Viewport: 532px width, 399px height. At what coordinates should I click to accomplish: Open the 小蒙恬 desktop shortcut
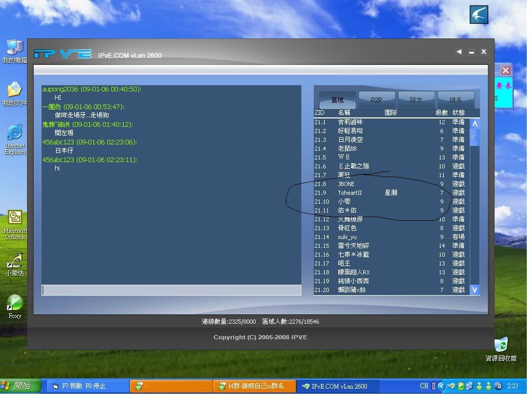pyautogui.click(x=15, y=261)
